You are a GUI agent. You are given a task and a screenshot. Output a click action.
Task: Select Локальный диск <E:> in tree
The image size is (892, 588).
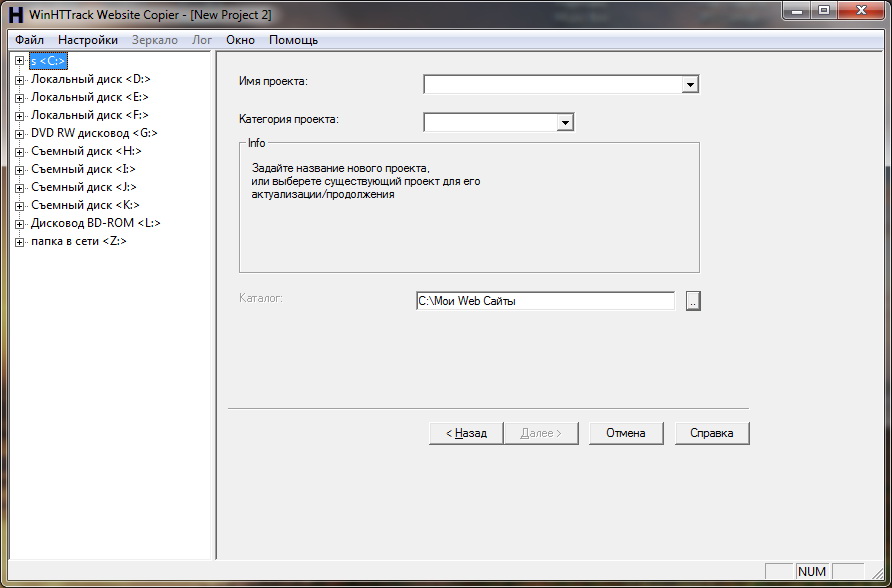(90, 97)
